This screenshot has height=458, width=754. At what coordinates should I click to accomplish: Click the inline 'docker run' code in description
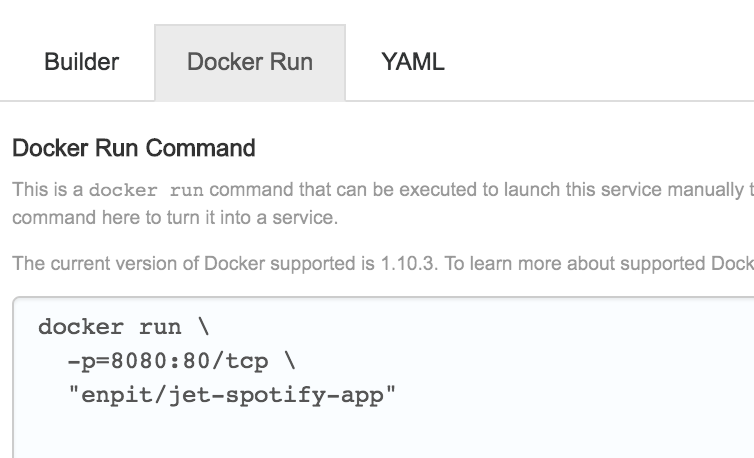pos(147,190)
